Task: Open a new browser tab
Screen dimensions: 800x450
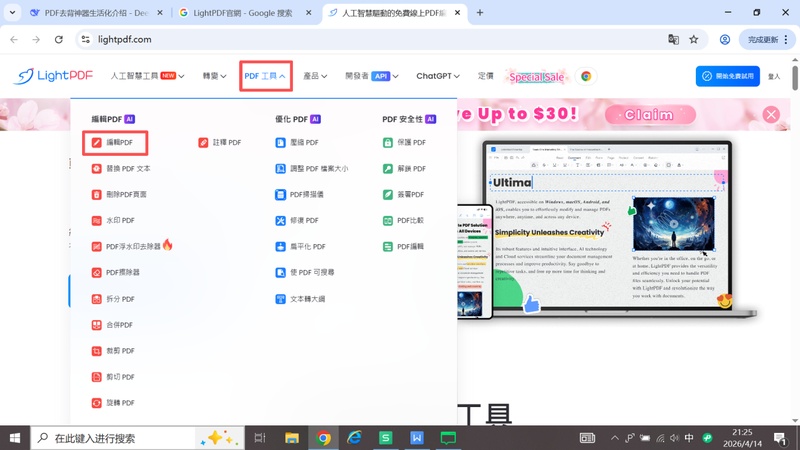Action: [x=480, y=13]
